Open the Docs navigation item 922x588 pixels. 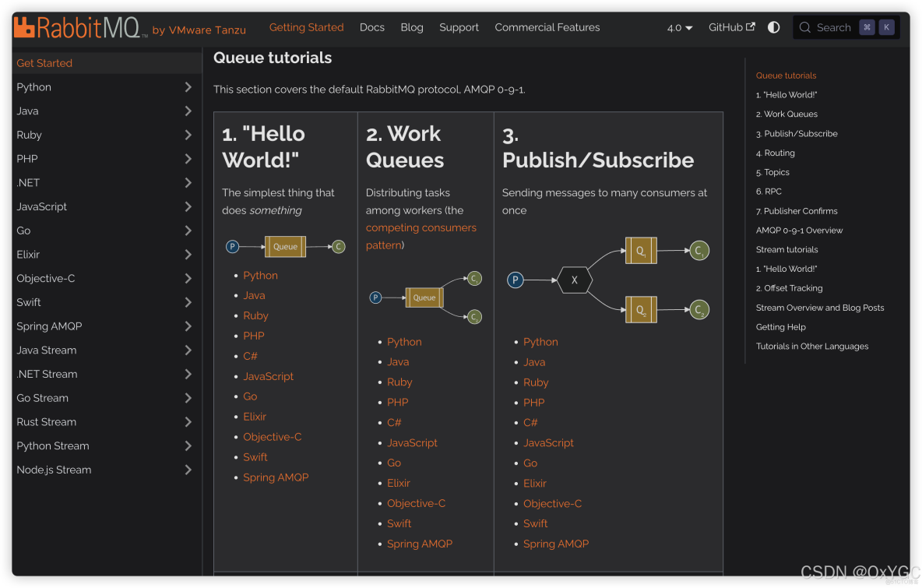[x=372, y=27]
